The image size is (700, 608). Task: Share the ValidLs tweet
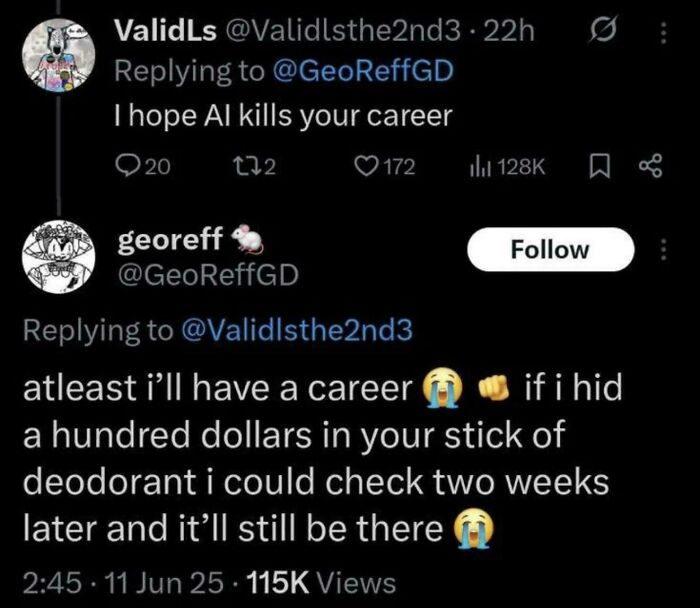click(x=651, y=167)
